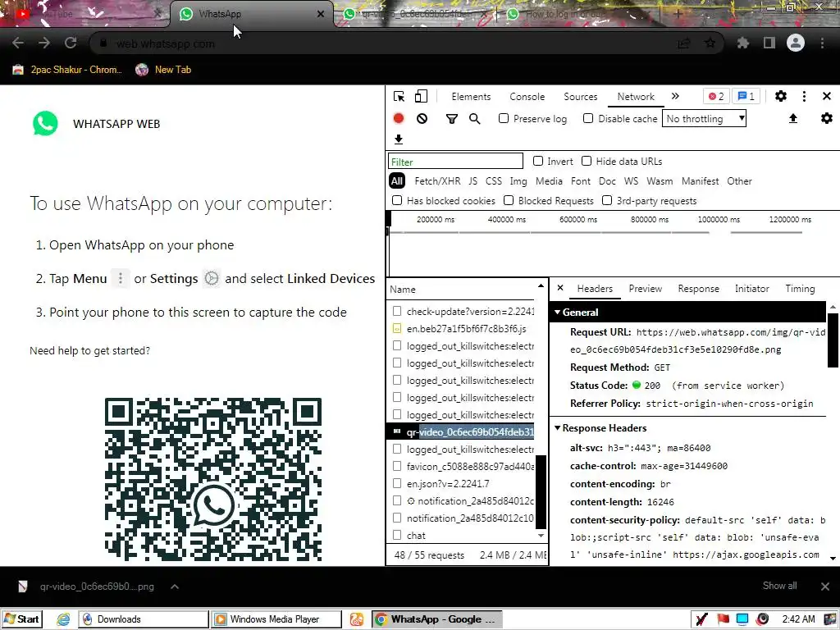
Task: Sort by Name column header arrow
Action: click(541, 285)
